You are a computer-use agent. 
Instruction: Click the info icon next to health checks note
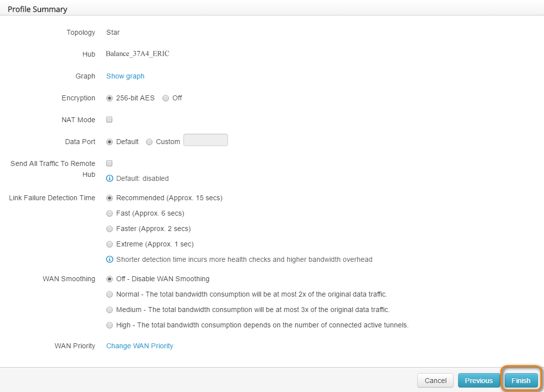[110, 259]
